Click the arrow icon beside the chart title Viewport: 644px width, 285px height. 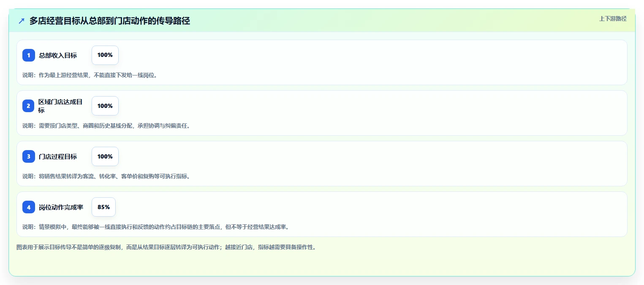22,21
